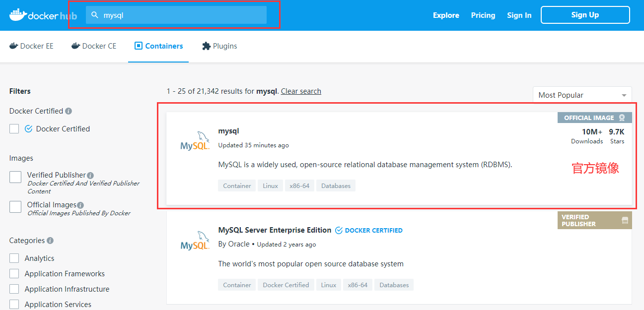Click x86-64 tag on Enterprise Edition result
Image resolution: width=644 pixels, height=310 pixels.
click(x=358, y=285)
